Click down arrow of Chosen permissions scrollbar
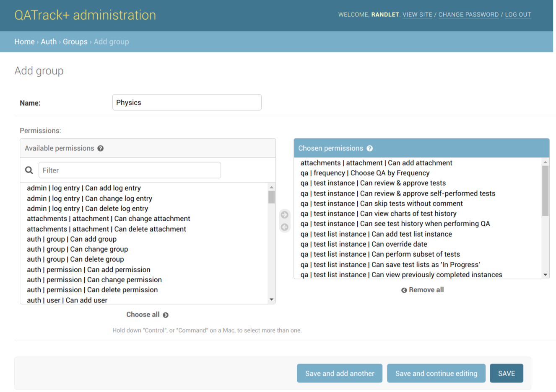 [x=545, y=275]
